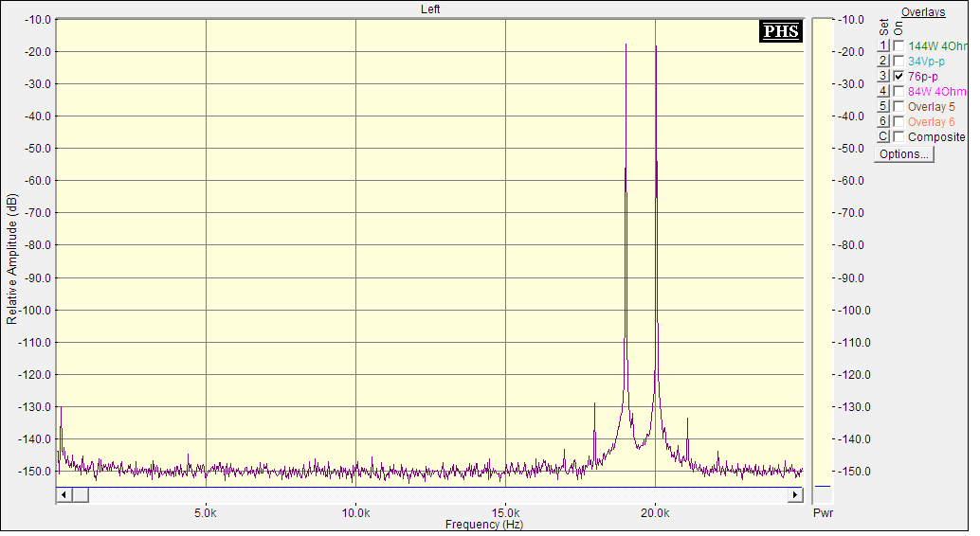The height and width of the screenshot is (536, 980).
Task: Click the Relative Amplitude (dB) axis label
Action: tap(12, 259)
